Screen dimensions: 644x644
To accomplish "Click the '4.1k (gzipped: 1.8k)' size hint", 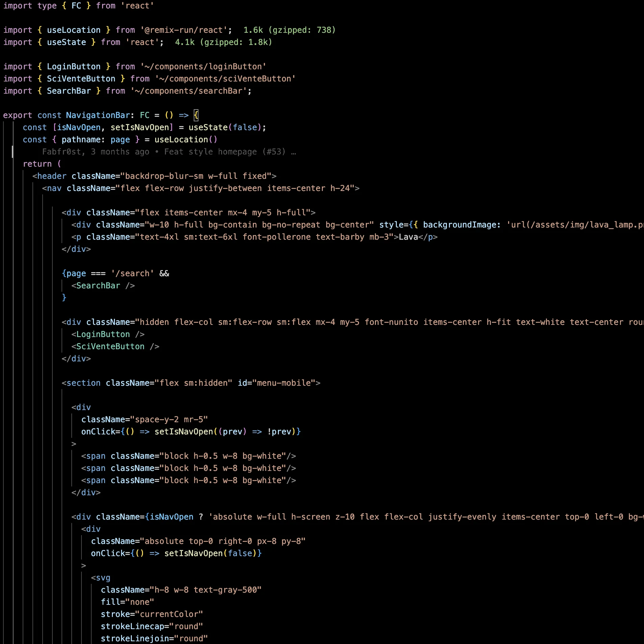I will coord(223,42).
